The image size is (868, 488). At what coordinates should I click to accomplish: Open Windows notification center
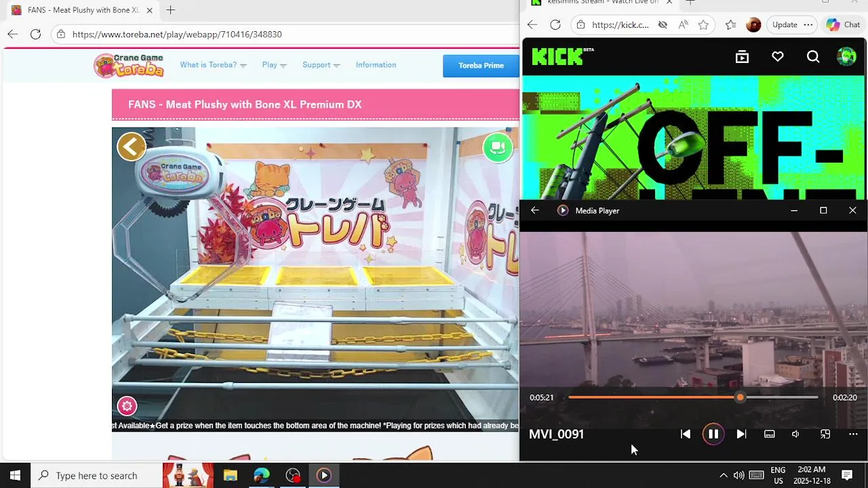[847, 475]
